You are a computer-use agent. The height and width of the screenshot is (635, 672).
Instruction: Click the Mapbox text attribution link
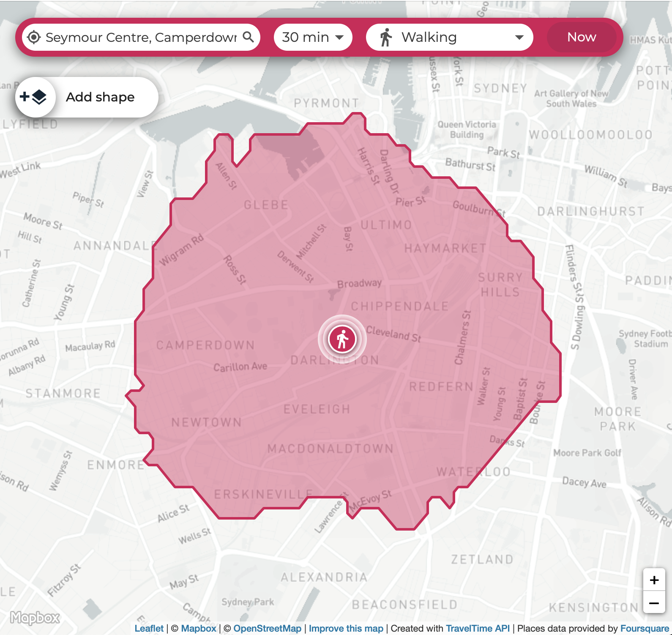(x=198, y=628)
